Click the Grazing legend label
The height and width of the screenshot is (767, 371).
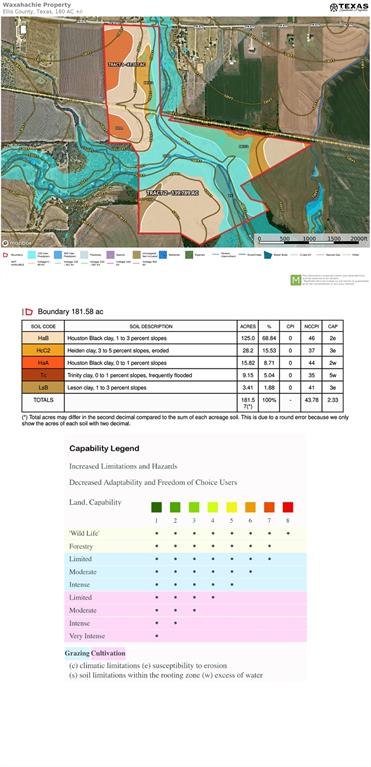77,653
